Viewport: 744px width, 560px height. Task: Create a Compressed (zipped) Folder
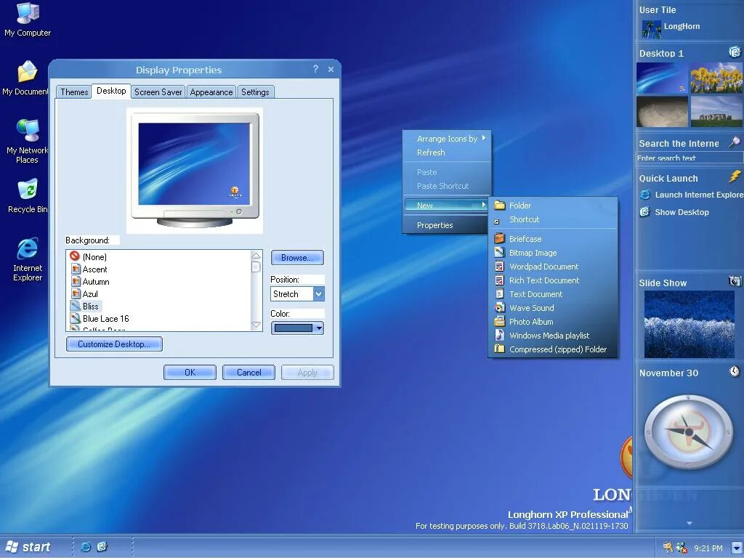[553, 349]
